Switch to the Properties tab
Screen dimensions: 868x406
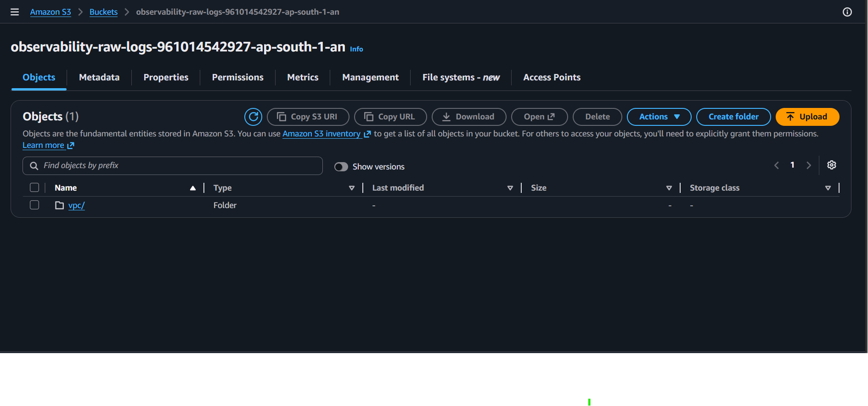click(x=166, y=77)
